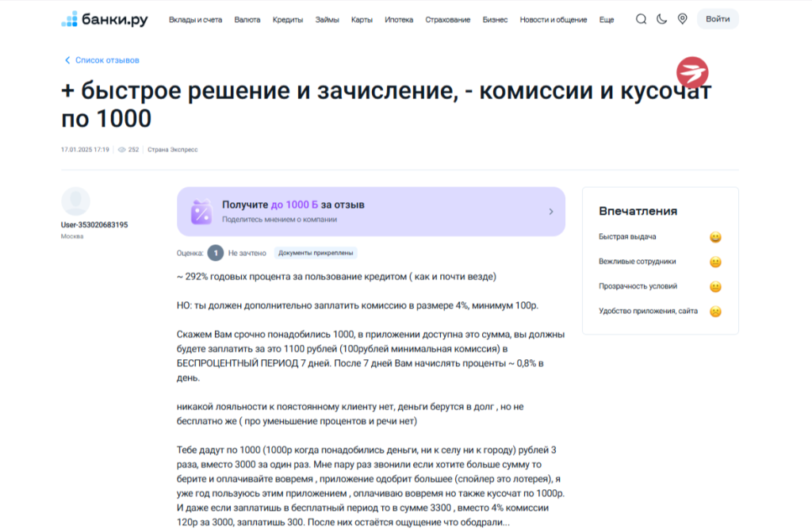The height and width of the screenshot is (532, 812).
Task: Open the Карты menu item
Action: pyautogui.click(x=362, y=20)
